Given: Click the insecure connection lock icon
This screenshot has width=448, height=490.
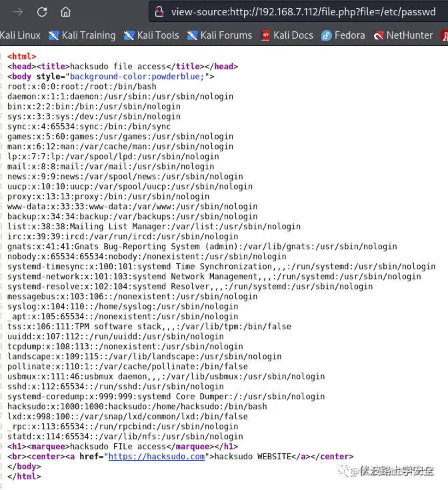Looking at the screenshot, I should (x=159, y=12).
